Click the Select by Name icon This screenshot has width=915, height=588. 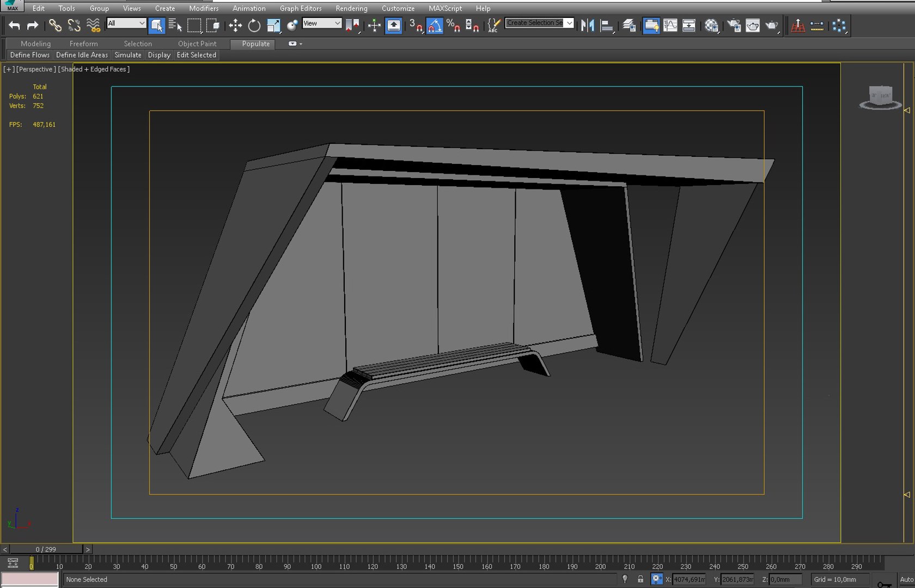[175, 26]
